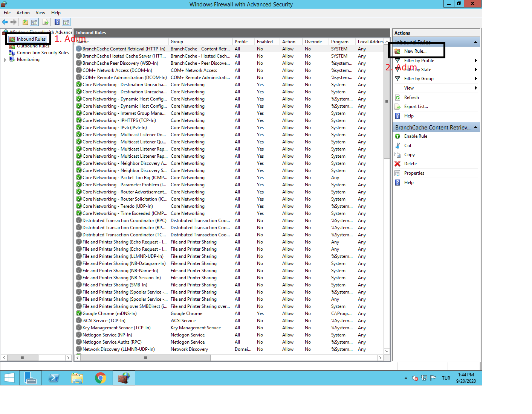Open Properties from the Actions pane icon
This screenshot has height=414, width=532.
(x=397, y=173)
